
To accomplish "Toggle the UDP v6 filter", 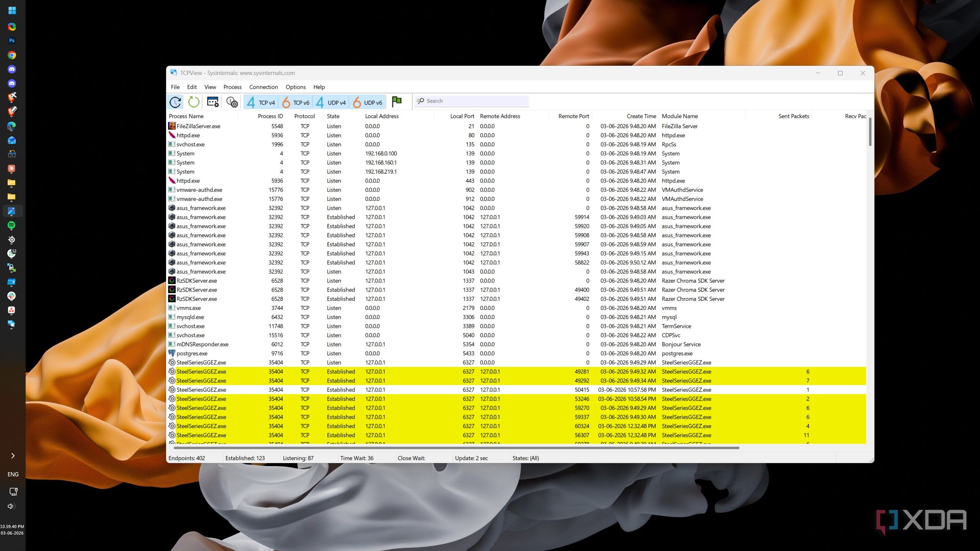I will tap(367, 102).
